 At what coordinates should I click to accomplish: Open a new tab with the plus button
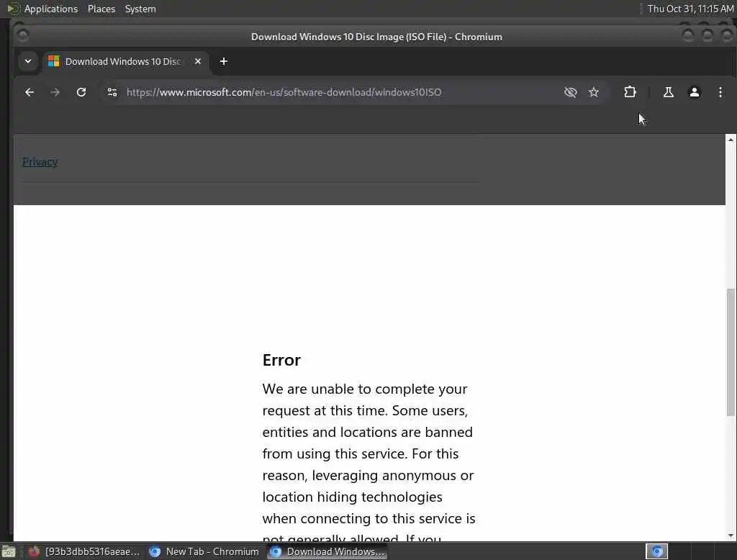[224, 62]
